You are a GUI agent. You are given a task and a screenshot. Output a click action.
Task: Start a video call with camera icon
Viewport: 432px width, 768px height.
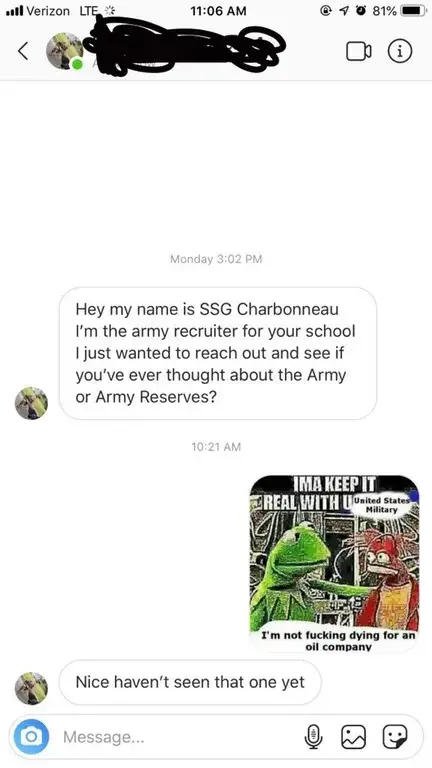click(x=359, y=51)
